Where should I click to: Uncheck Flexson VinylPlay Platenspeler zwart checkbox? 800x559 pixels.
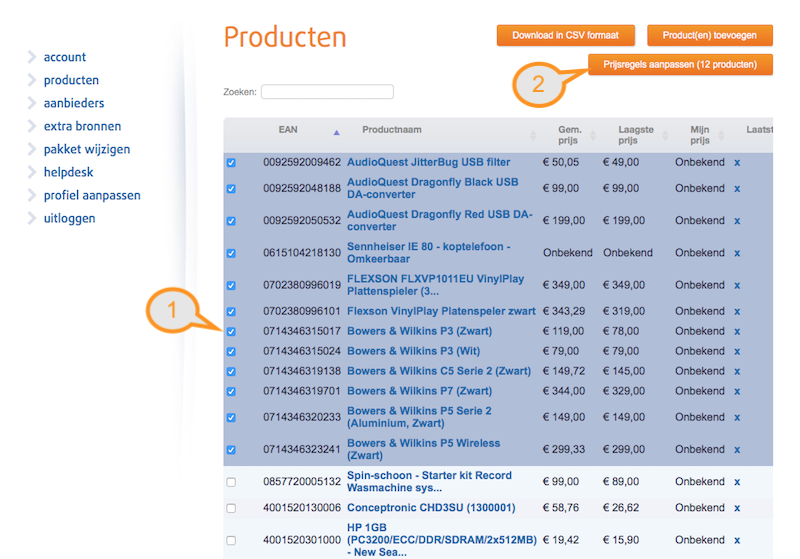[x=231, y=312]
